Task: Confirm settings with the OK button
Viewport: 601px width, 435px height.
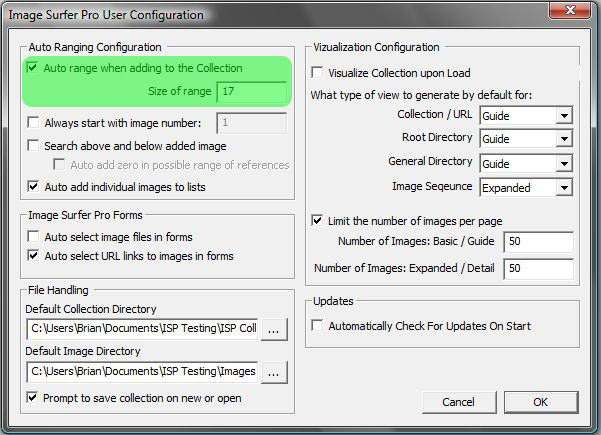Action: click(x=540, y=402)
